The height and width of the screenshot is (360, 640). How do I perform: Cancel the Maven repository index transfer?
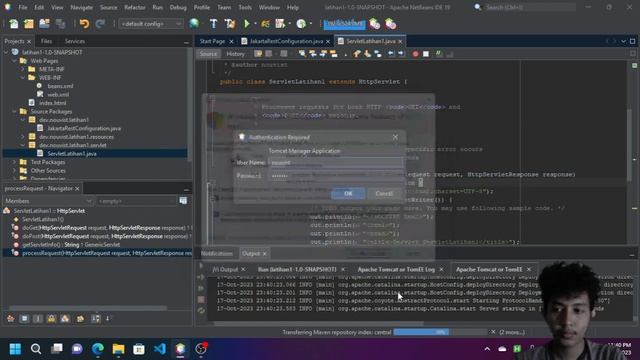(493, 332)
